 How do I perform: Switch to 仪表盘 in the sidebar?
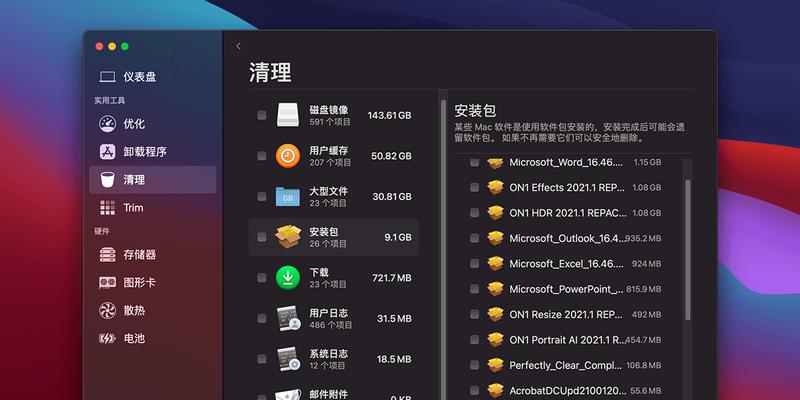point(153,77)
